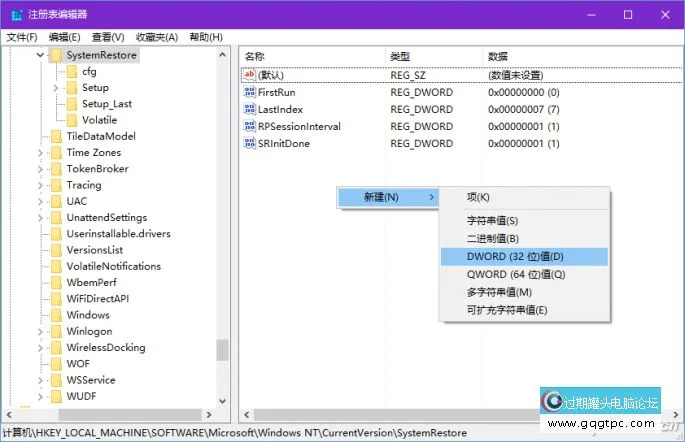685x442 pixels.
Task: Click the Winlogon folder icon
Action: (x=56, y=332)
